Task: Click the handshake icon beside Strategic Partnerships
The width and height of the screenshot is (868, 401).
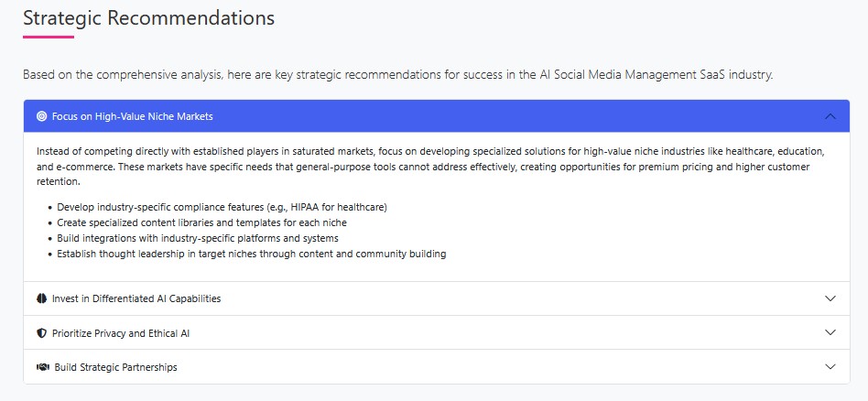Action: (42, 367)
